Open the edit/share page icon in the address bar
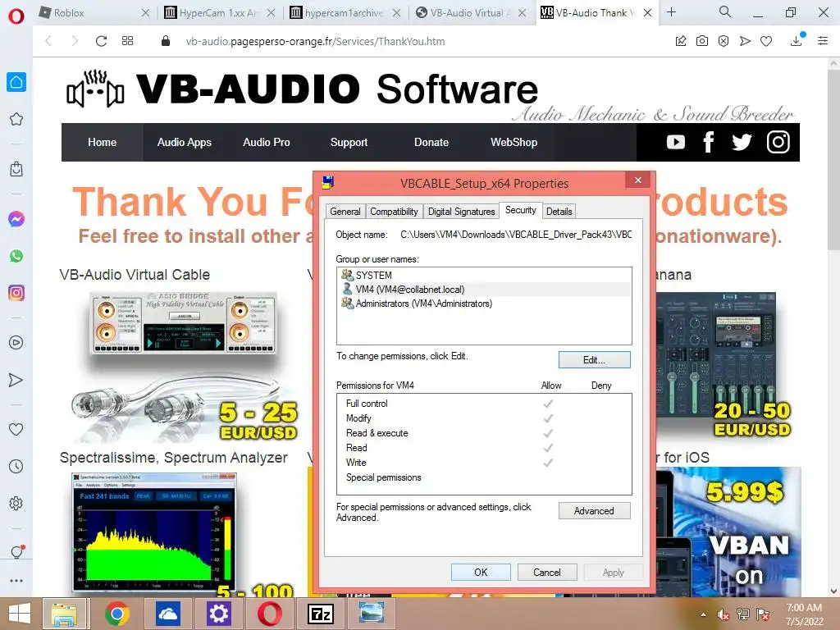 click(681, 41)
